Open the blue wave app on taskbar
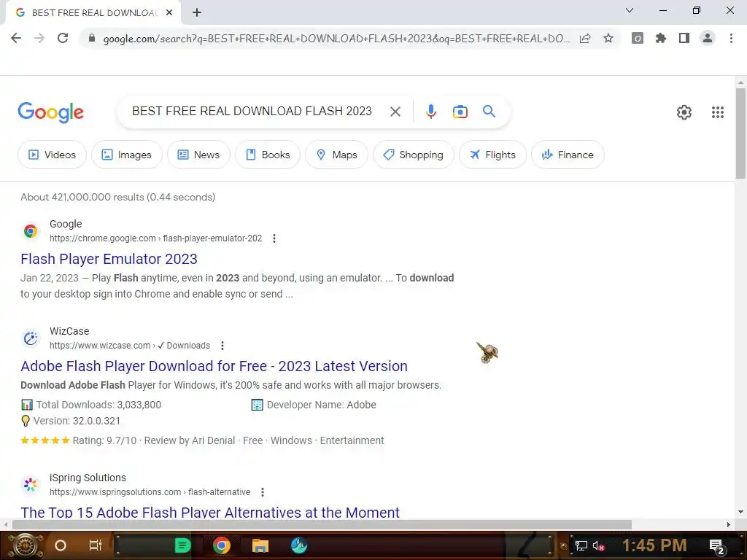Viewport: 747px width, 560px height. pyautogui.click(x=298, y=545)
